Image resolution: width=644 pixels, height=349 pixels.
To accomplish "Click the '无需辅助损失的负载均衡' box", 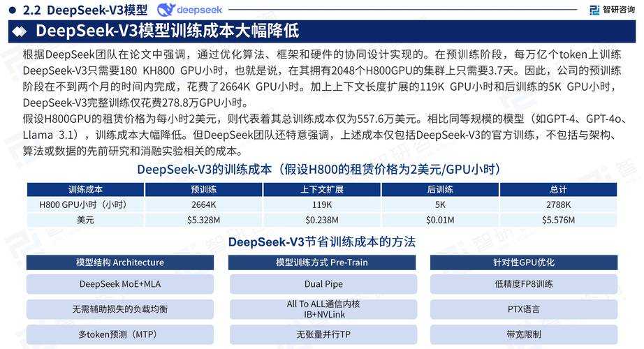I will [120, 309].
